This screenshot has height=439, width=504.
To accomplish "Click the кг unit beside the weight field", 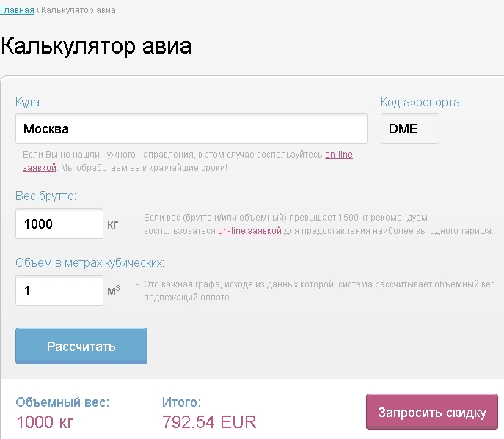I will tap(113, 225).
